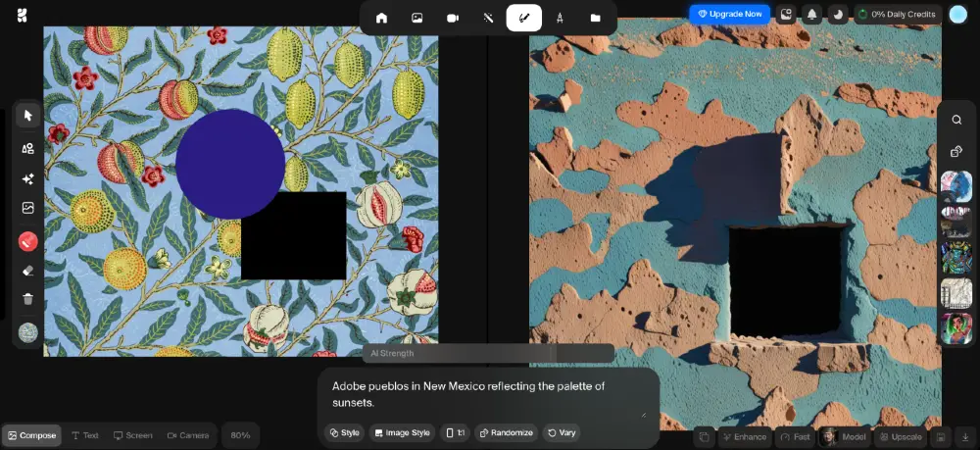Select the blue circle on the canvas
980x450 pixels.
[x=230, y=164]
